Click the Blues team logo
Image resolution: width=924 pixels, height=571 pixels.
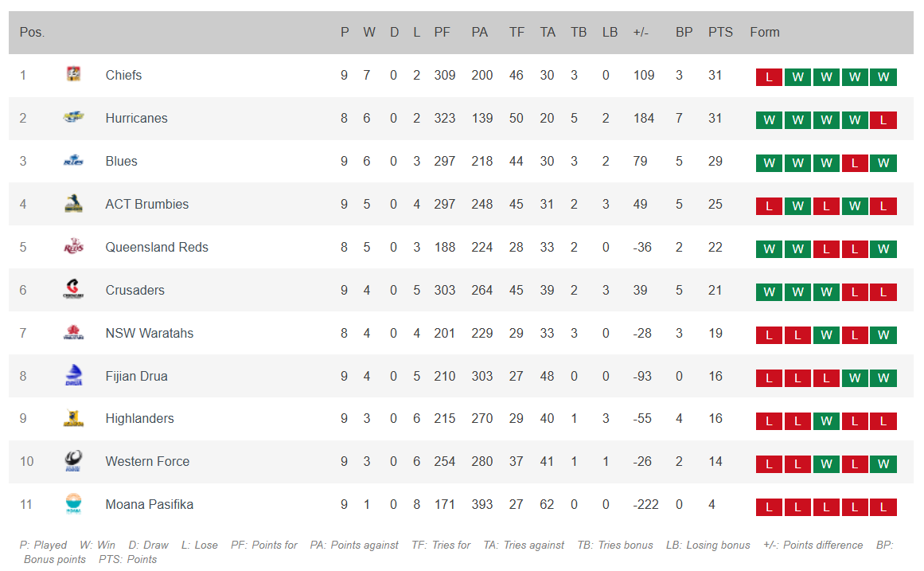(73, 161)
